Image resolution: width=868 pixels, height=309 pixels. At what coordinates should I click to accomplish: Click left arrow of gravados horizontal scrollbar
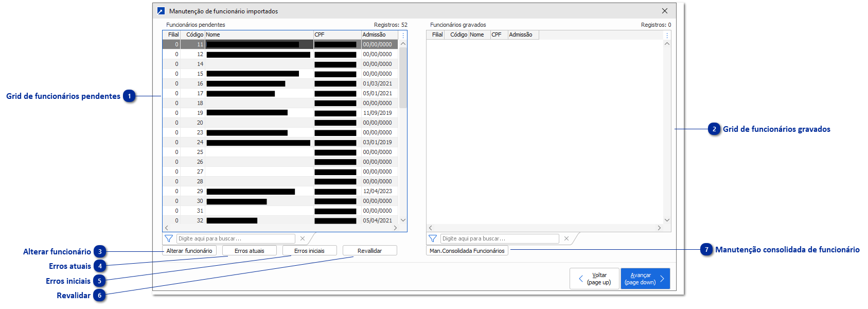431,228
